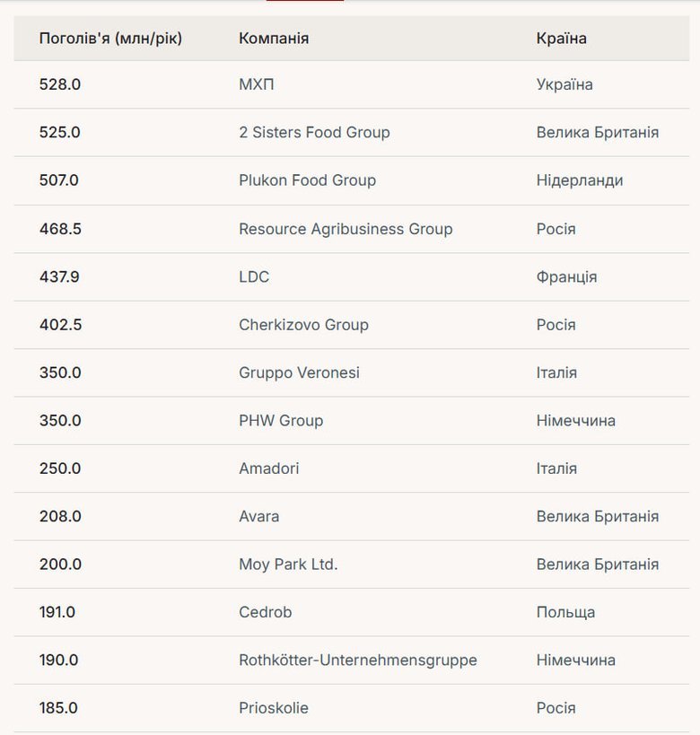700x735 pixels.
Task: Click the 2 Sisters Food Group entry
Action: point(314,133)
